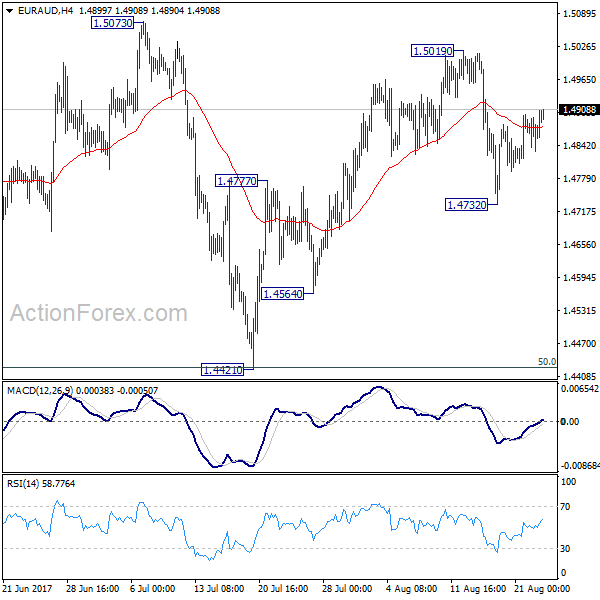Click the EURAUD,H4 chart title text
This screenshot has height=600, width=600.
45,11
